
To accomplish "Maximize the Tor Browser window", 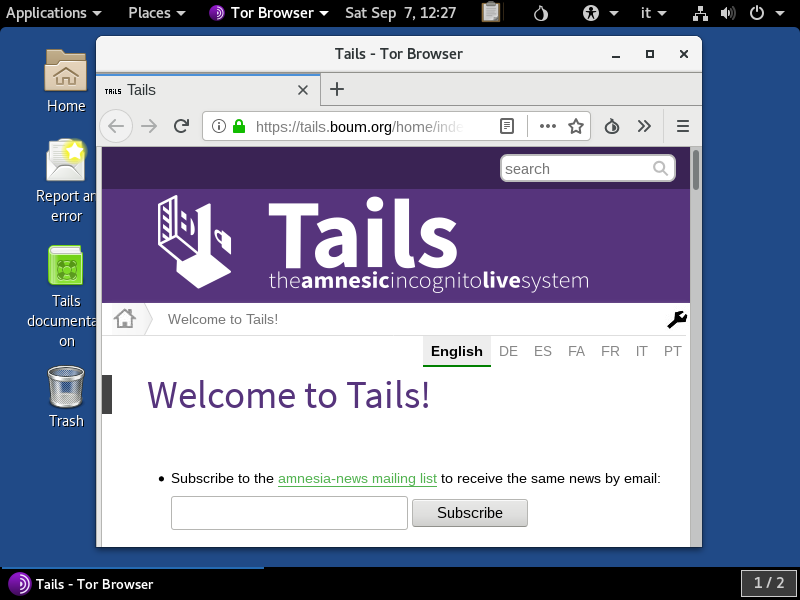I will 649,54.
